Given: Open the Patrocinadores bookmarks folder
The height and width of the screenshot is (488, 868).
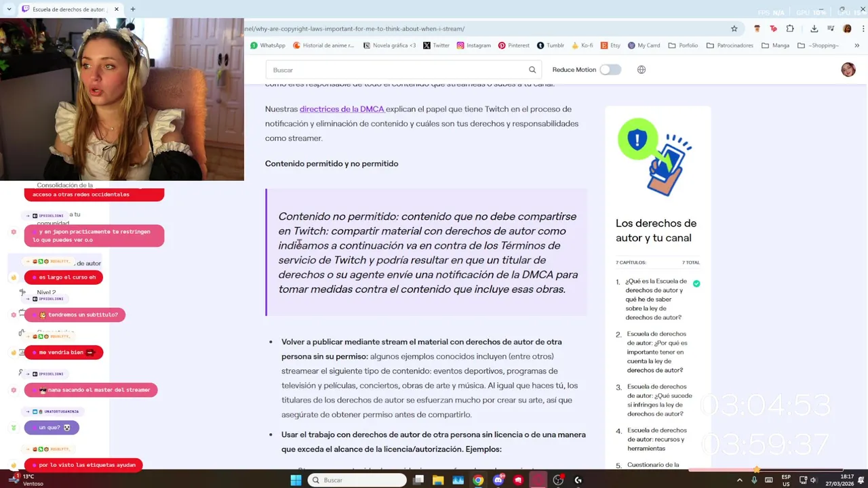Looking at the screenshot, I should [730, 45].
